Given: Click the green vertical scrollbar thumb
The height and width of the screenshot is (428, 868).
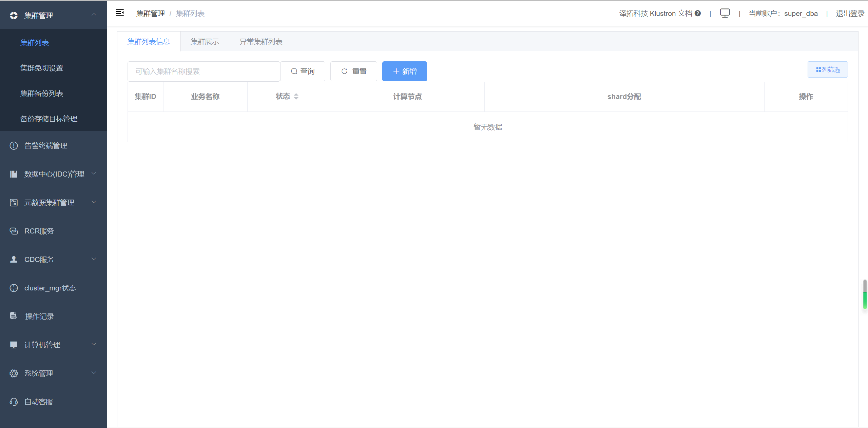Looking at the screenshot, I should 865,300.
